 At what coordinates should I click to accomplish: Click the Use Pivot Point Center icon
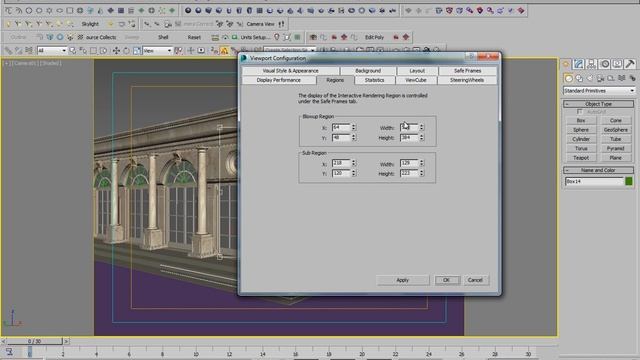178,51
